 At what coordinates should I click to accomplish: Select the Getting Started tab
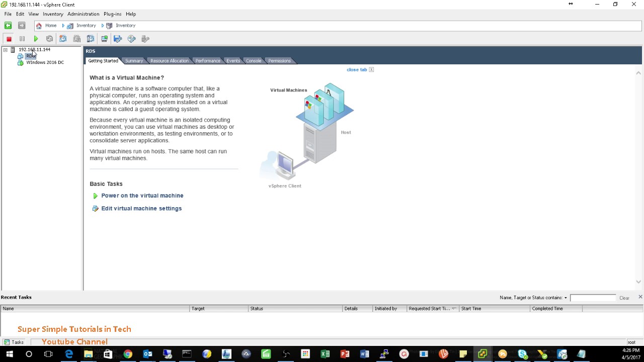coord(103,61)
